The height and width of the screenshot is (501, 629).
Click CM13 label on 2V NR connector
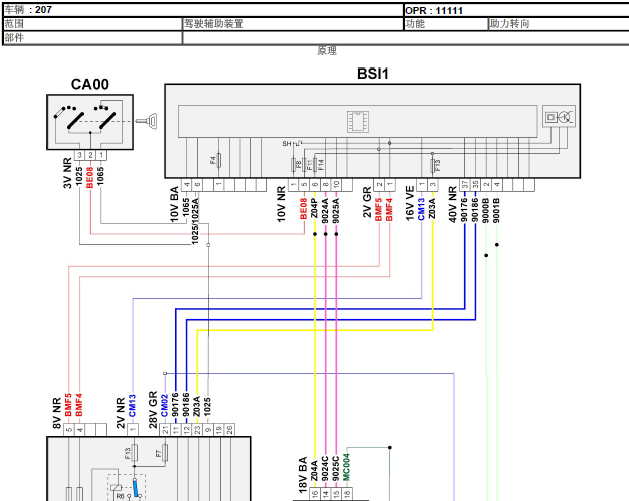[132, 406]
